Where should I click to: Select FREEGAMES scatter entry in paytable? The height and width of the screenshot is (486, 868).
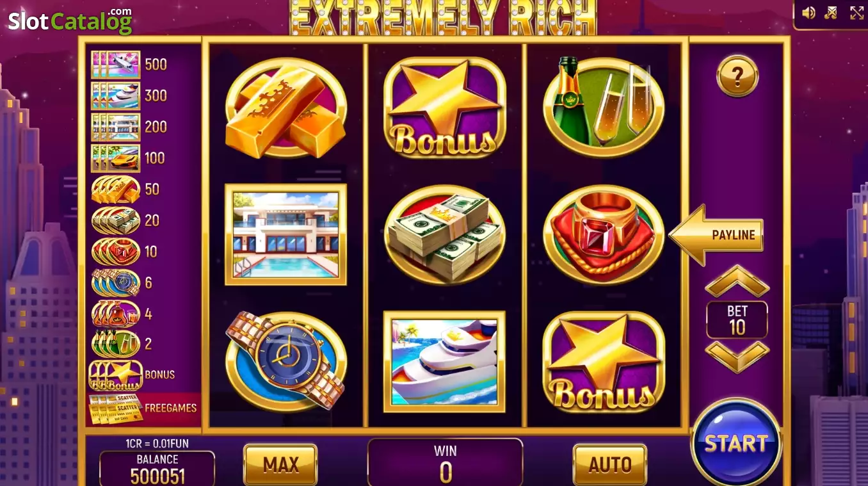click(143, 409)
